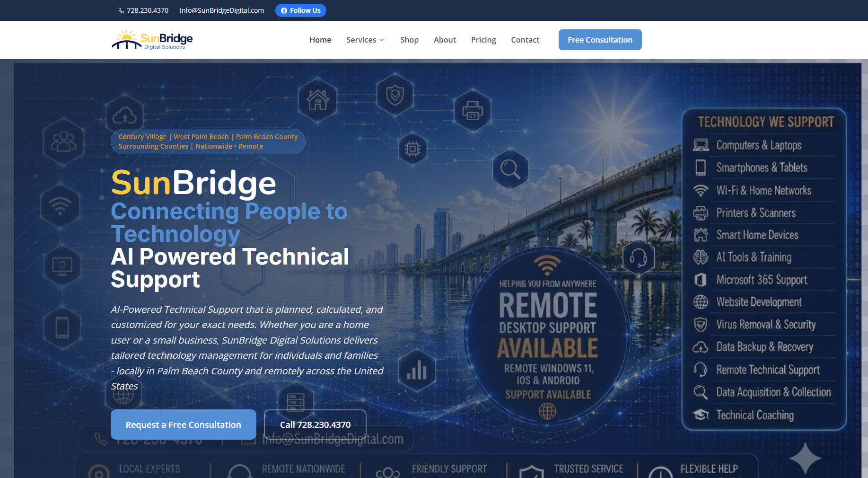The height and width of the screenshot is (478, 868).
Task: Click 'Computers & Laptops' in the support list
Action: (759, 145)
